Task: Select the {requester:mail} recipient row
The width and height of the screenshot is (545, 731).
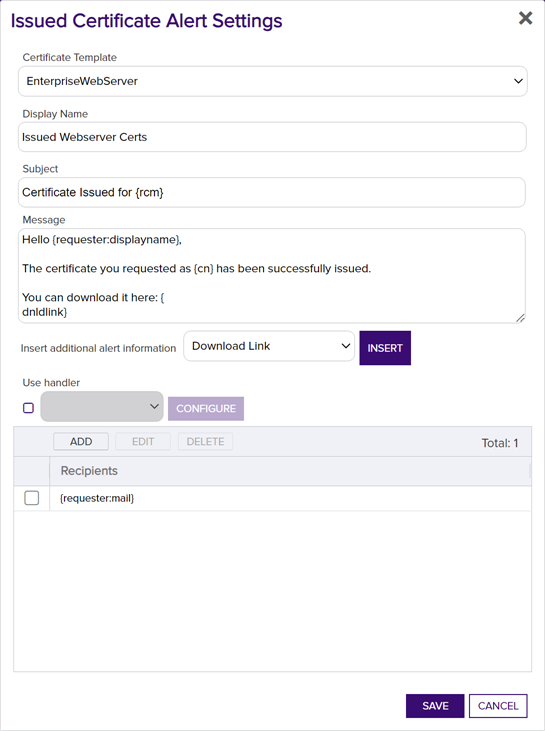Action: (272, 498)
